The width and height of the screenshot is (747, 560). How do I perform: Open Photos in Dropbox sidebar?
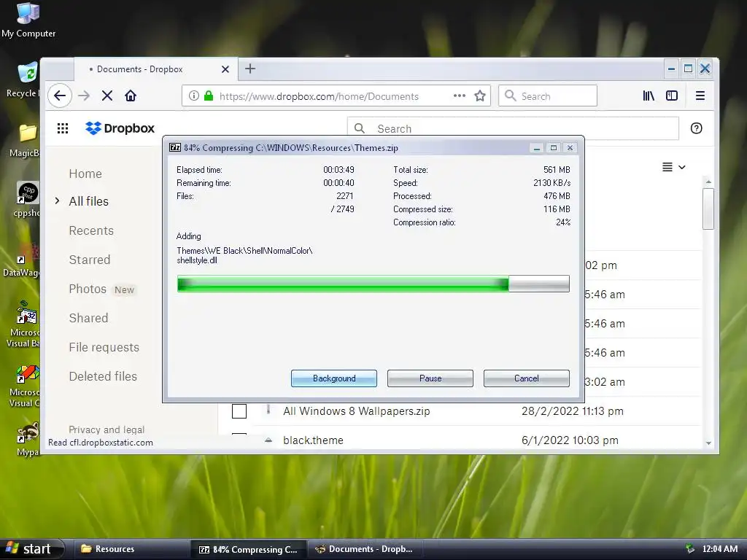(x=88, y=289)
